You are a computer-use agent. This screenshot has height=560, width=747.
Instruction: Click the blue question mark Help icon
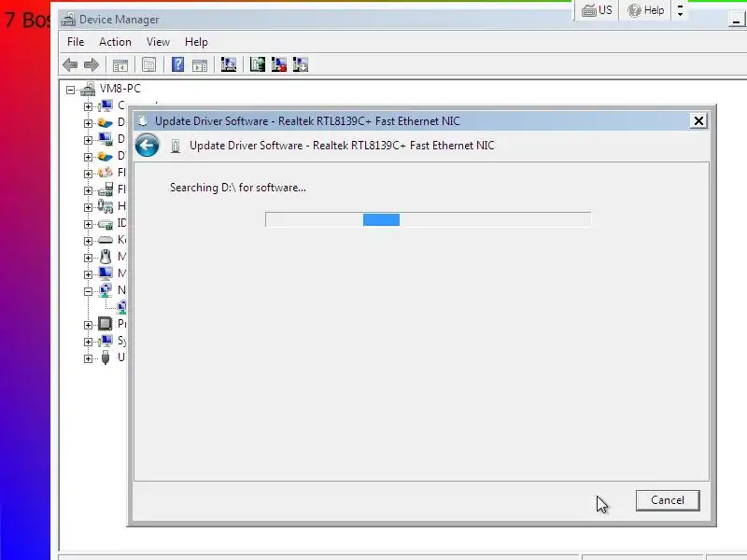click(177, 64)
